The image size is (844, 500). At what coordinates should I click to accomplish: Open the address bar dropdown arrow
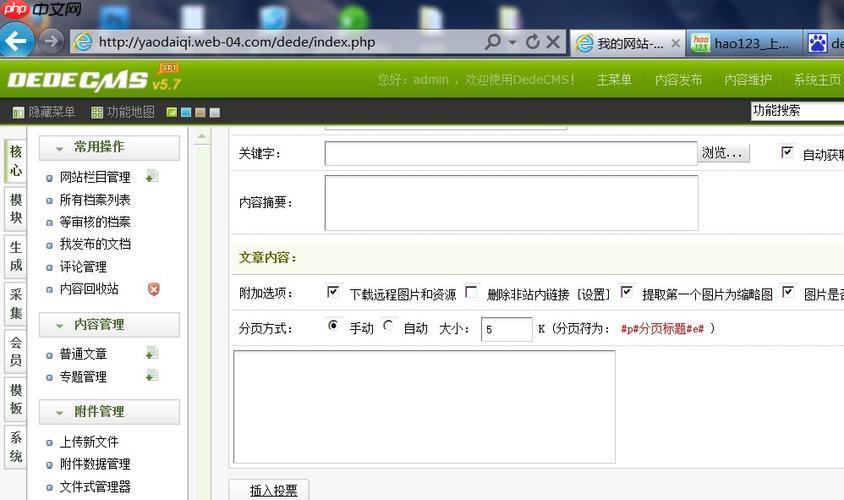click(x=512, y=42)
